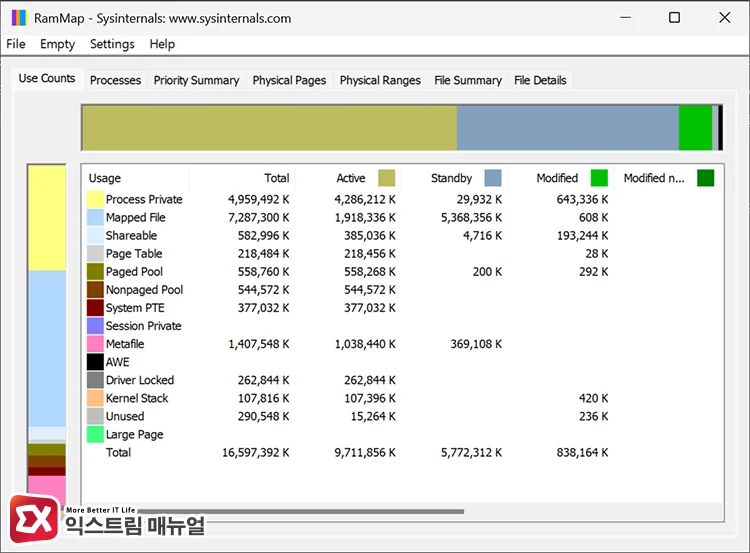Click the Modified bright green swatch
The width and height of the screenshot is (750, 553).
pyautogui.click(x=599, y=178)
